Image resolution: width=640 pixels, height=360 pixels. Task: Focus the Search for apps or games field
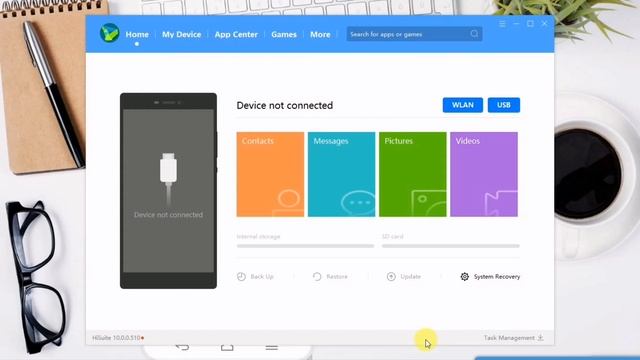tap(414, 34)
